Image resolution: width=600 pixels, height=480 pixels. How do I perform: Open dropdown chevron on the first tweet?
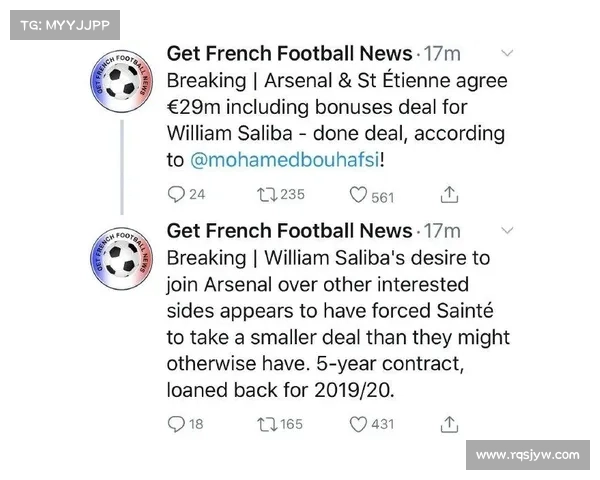(x=507, y=53)
